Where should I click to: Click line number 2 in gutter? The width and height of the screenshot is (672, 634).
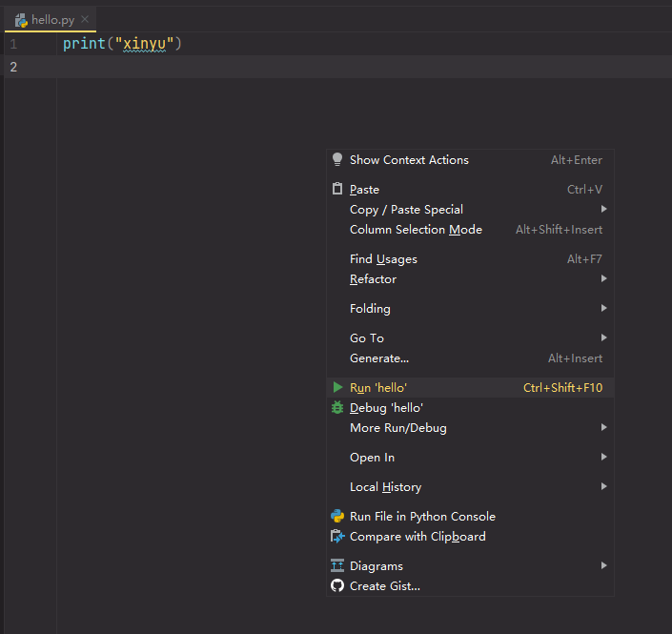tap(13, 67)
